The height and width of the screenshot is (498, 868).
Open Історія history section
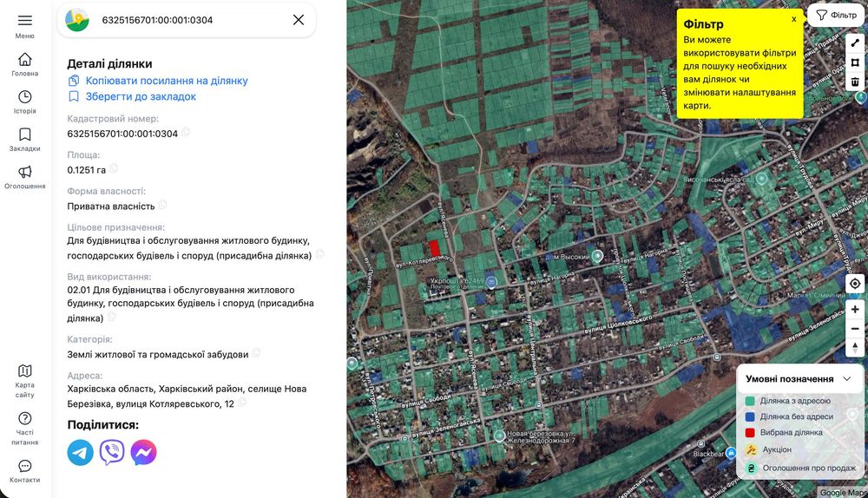click(25, 102)
